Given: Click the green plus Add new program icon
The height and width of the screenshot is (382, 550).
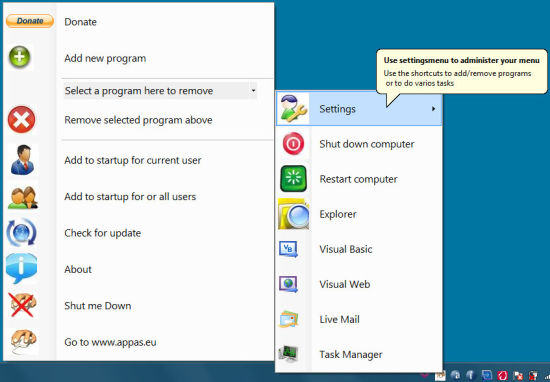Looking at the screenshot, I should [20, 57].
